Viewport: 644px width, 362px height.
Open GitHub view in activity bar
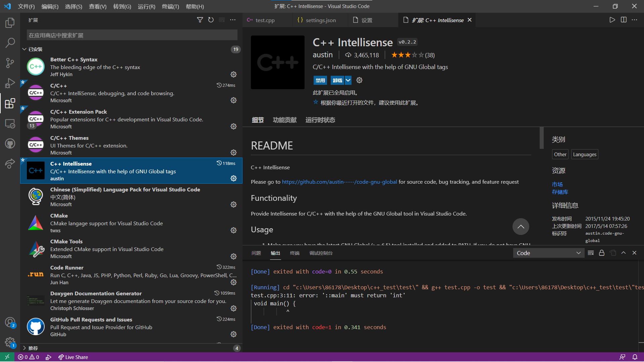point(10,143)
